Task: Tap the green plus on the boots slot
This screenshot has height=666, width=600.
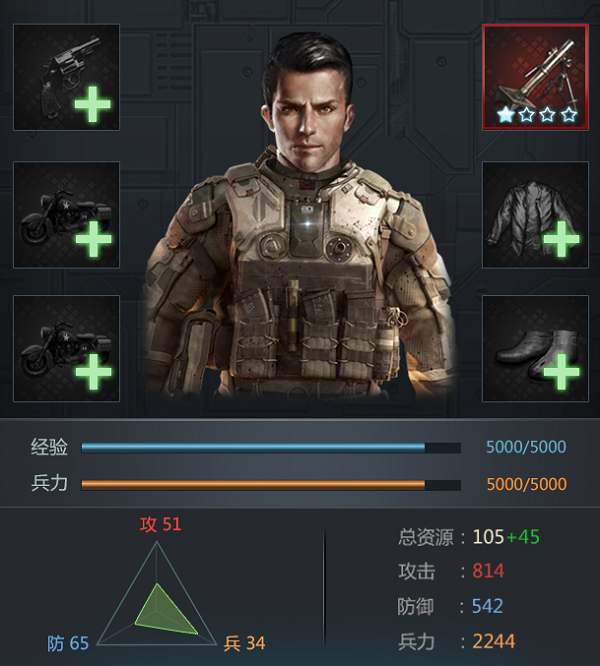Action: pos(561,372)
